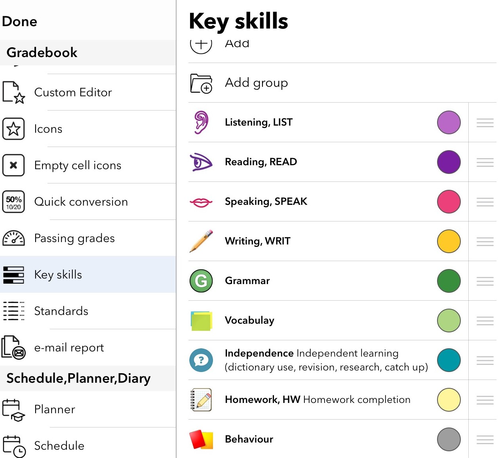
Task: Click the Homework notepad icon
Action: (201, 400)
